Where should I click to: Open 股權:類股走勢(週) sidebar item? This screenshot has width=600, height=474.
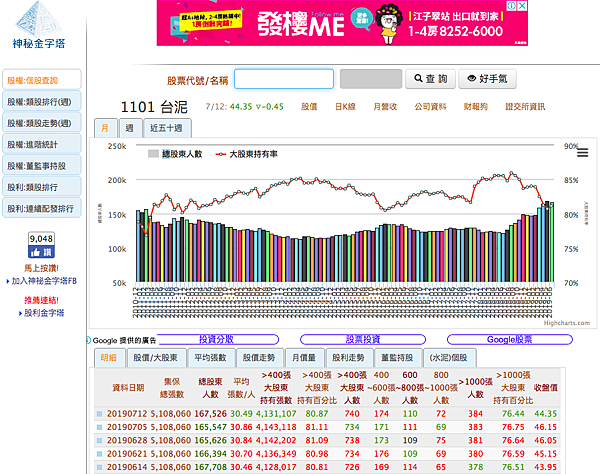42,123
